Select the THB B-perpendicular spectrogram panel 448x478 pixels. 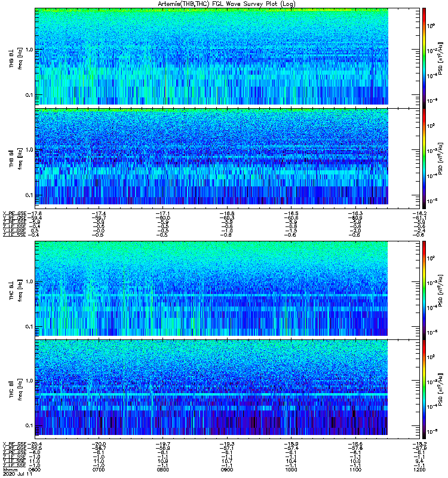tap(211, 56)
